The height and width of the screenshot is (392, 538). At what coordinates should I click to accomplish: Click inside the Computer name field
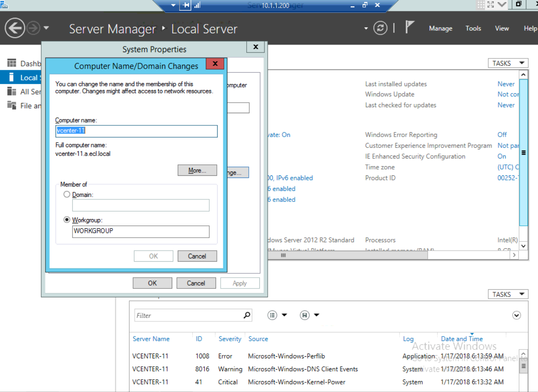pyautogui.click(x=136, y=131)
